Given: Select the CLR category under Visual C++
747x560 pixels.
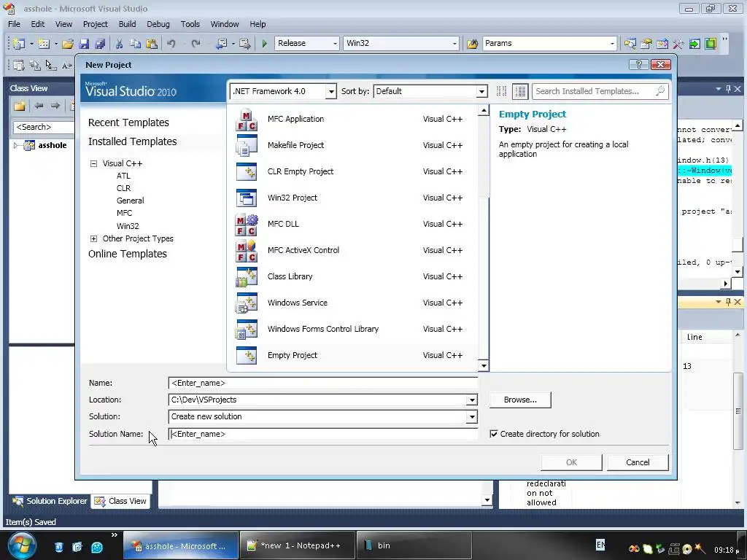Looking at the screenshot, I should pyautogui.click(x=123, y=188).
